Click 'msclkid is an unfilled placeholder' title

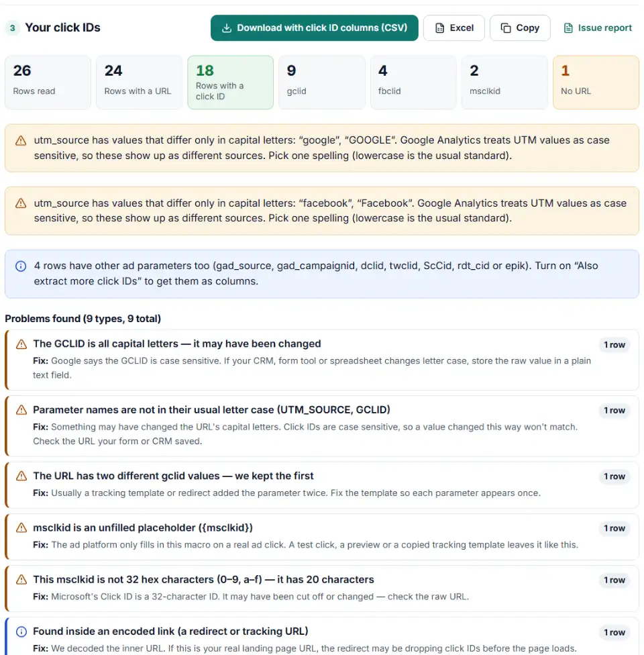click(x=143, y=527)
